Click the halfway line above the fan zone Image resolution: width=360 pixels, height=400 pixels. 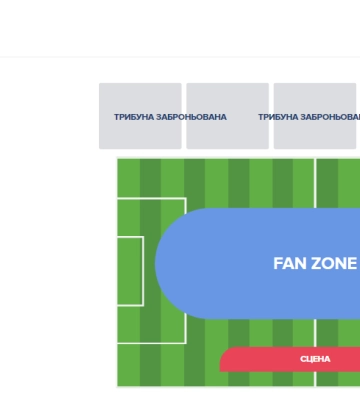[x=315, y=183]
